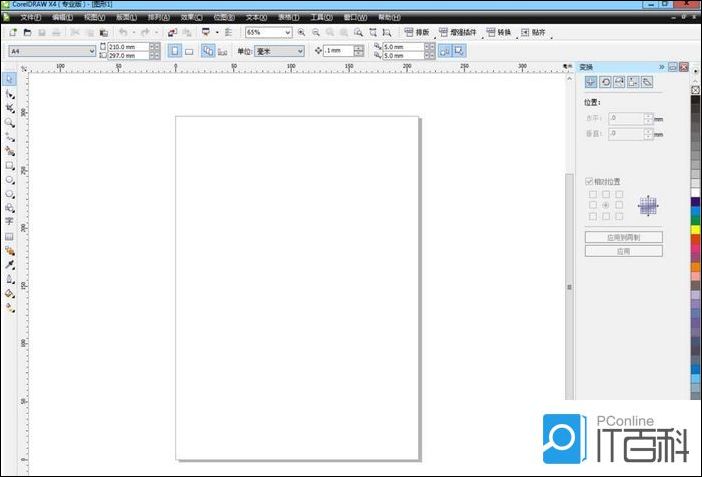Image resolution: width=702 pixels, height=477 pixels.
Task: Open the 65% zoom level dropdown
Action: tap(288, 33)
